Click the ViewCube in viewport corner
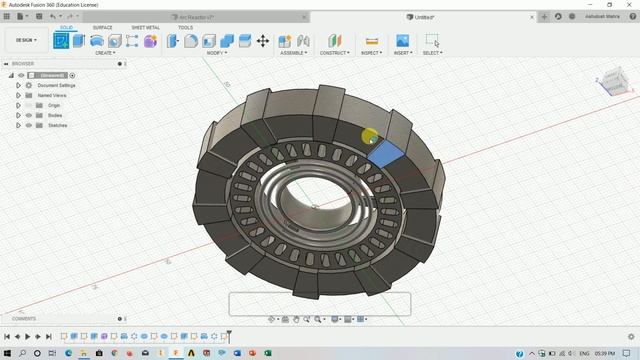 coord(615,82)
